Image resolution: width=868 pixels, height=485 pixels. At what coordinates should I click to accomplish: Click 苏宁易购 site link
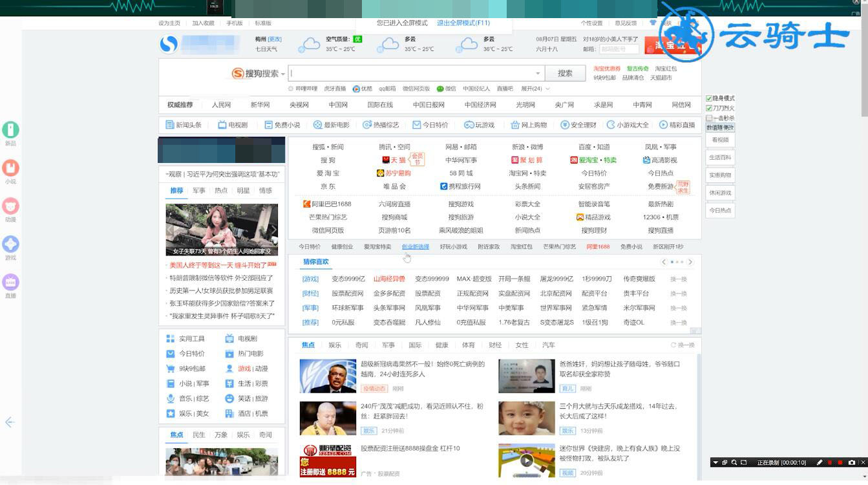coord(394,173)
